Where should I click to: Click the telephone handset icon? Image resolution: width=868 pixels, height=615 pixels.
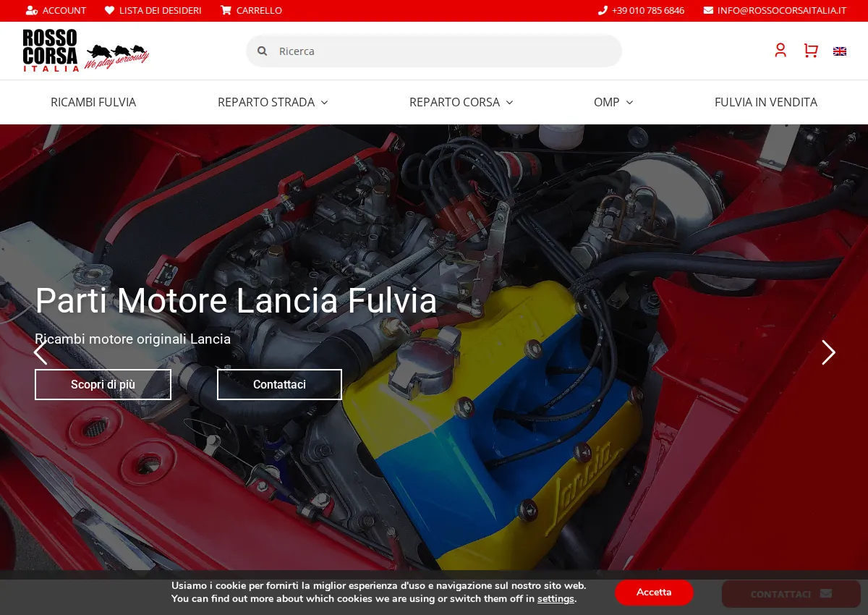coord(603,10)
